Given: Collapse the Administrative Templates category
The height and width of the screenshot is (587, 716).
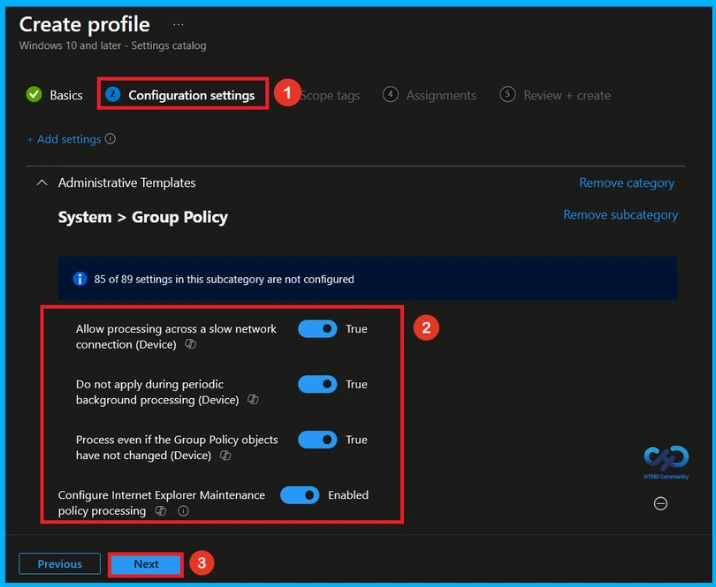Looking at the screenshot, I should click(x=42, y=183).
